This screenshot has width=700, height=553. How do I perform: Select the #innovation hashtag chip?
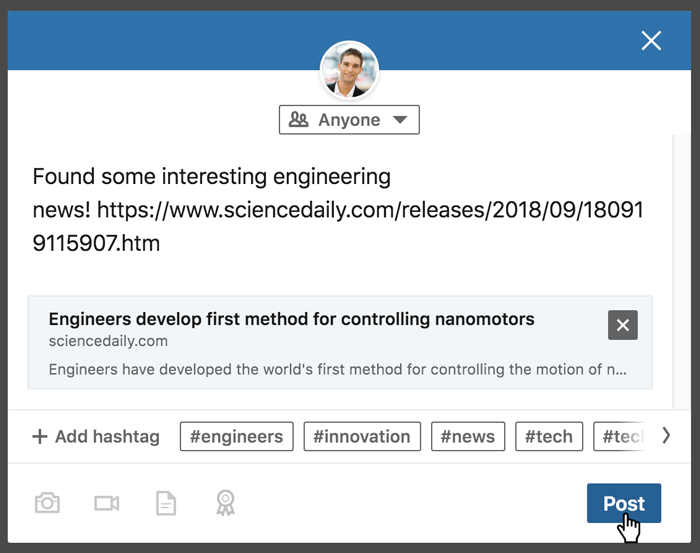coord(361,436)
